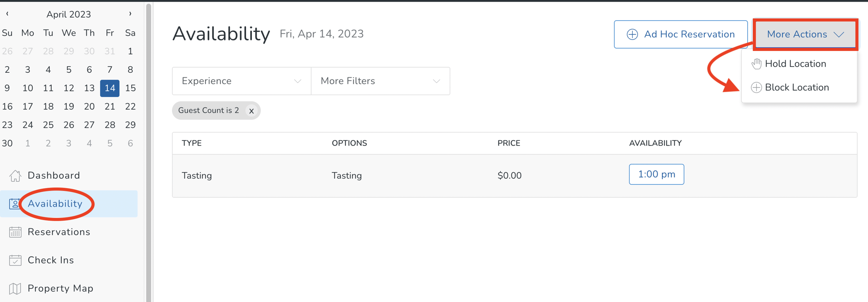The width and height of the screenshot is (868, 302).
Task: Click the Availability person icon
Action: tap(16, 204)
